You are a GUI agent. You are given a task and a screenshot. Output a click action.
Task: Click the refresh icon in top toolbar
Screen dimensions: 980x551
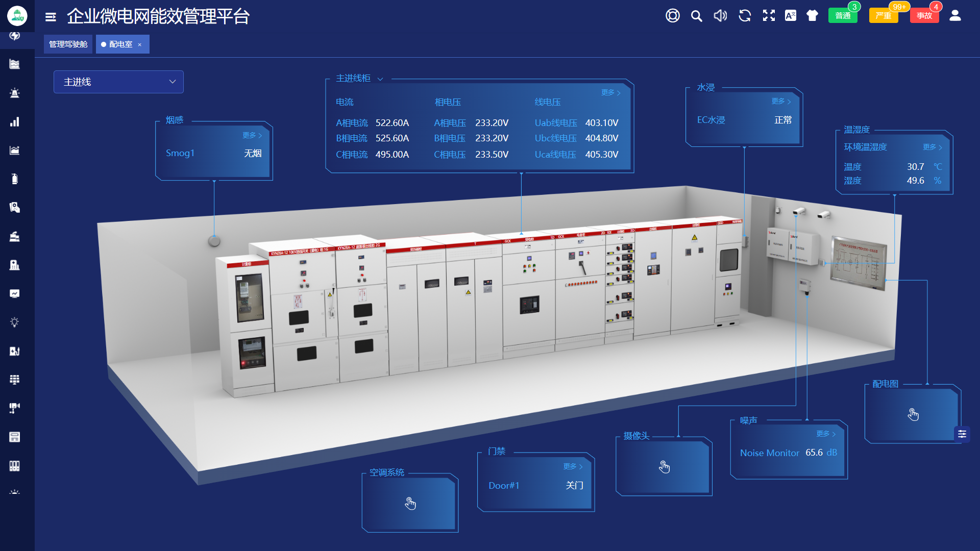tap(745, 16)
